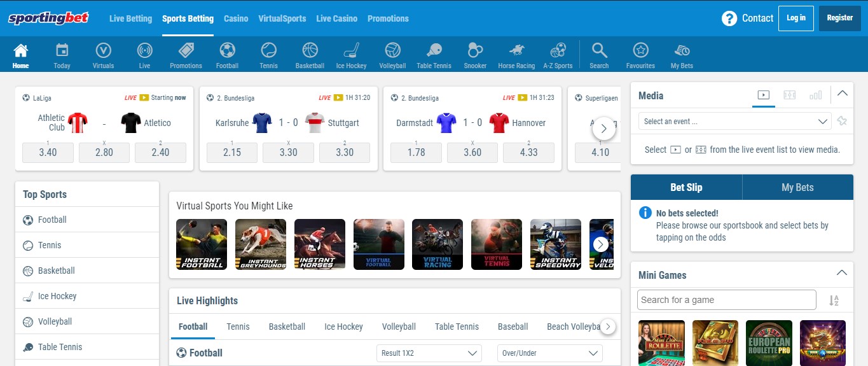Open Ice Hockey in Top Sports list
868x366 pixels.
[x=87, y=296]
